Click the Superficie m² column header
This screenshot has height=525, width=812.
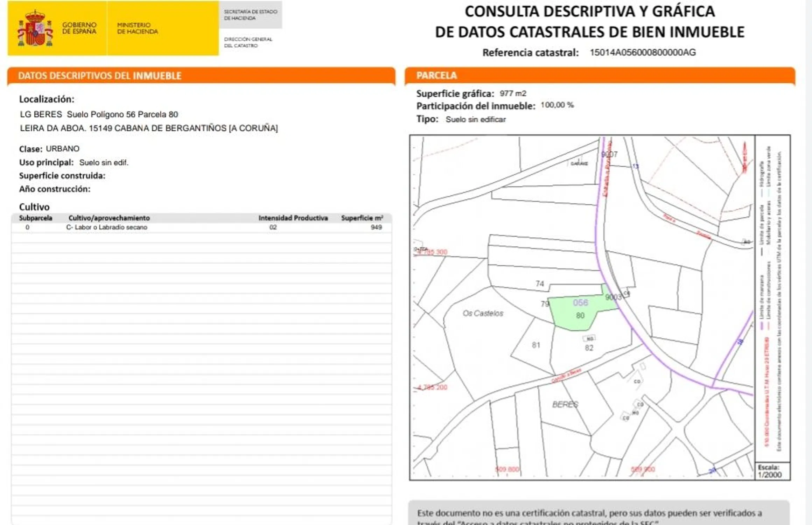(362, 218)
